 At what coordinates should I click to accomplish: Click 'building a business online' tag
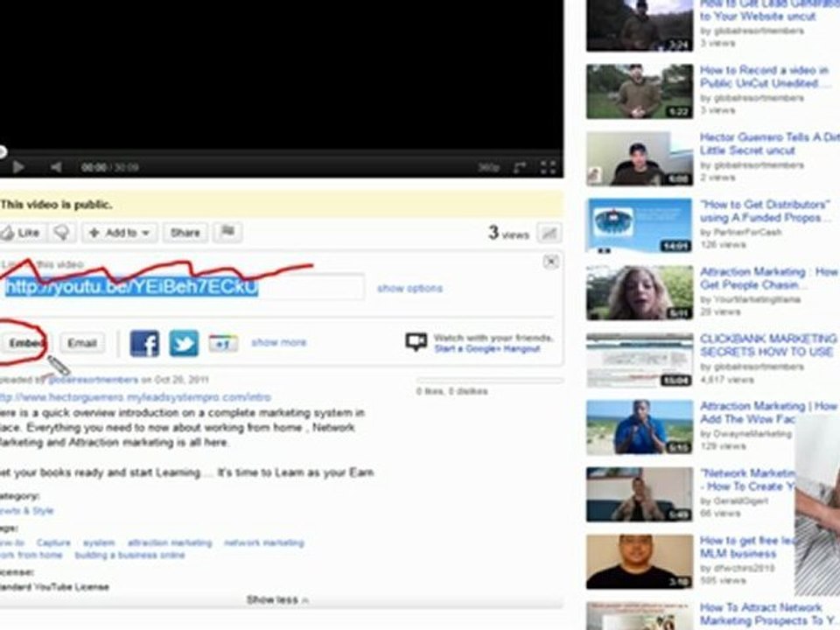point(129,555)
